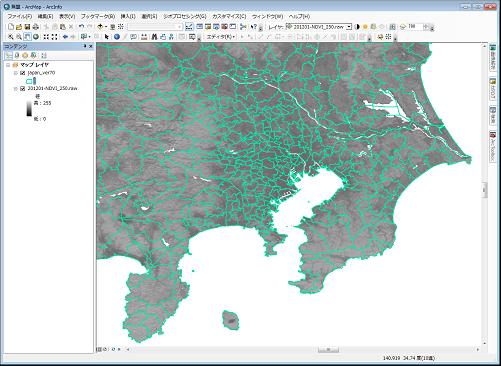Select the Identify tool icon

tap(117, 37)
